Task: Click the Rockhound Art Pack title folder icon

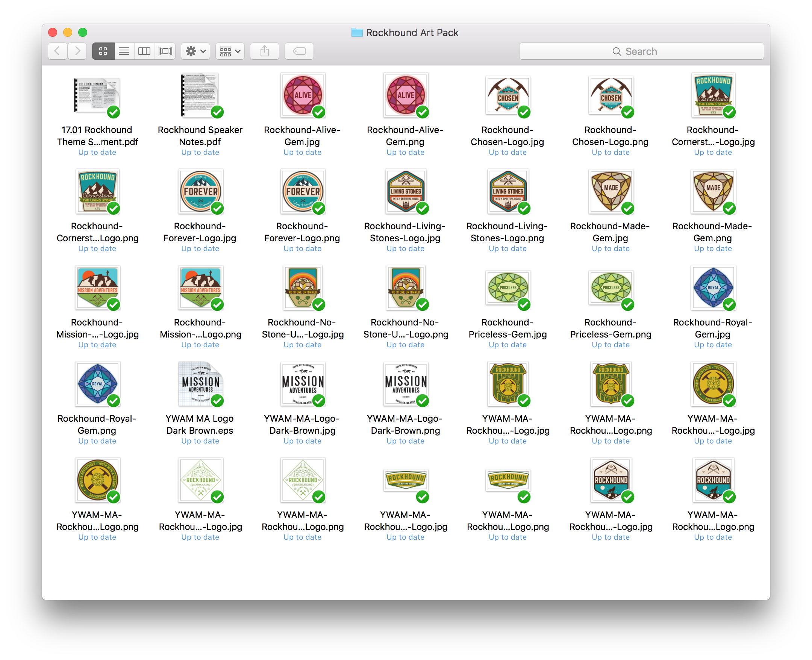Action: click(357, 33)
